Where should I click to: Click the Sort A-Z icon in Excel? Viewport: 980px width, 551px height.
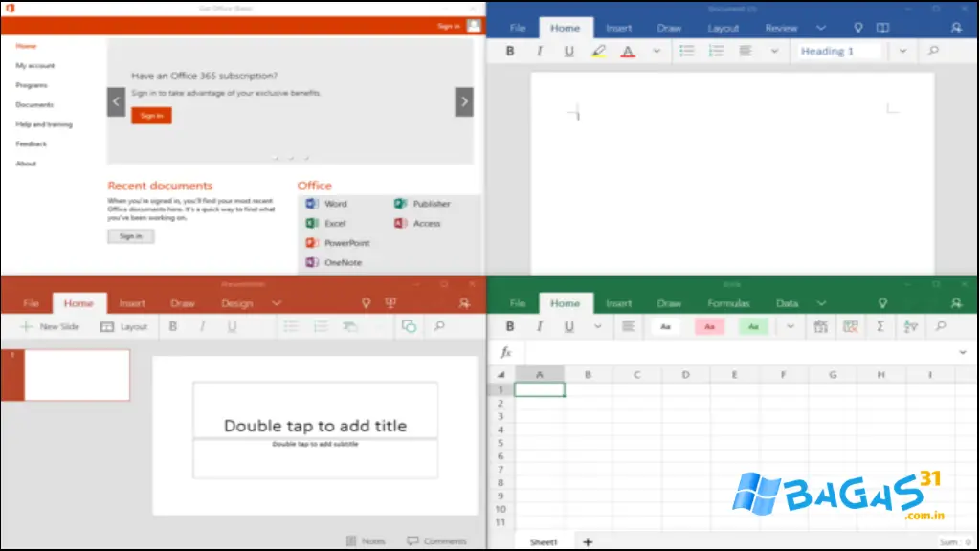(x=911, y=326)
